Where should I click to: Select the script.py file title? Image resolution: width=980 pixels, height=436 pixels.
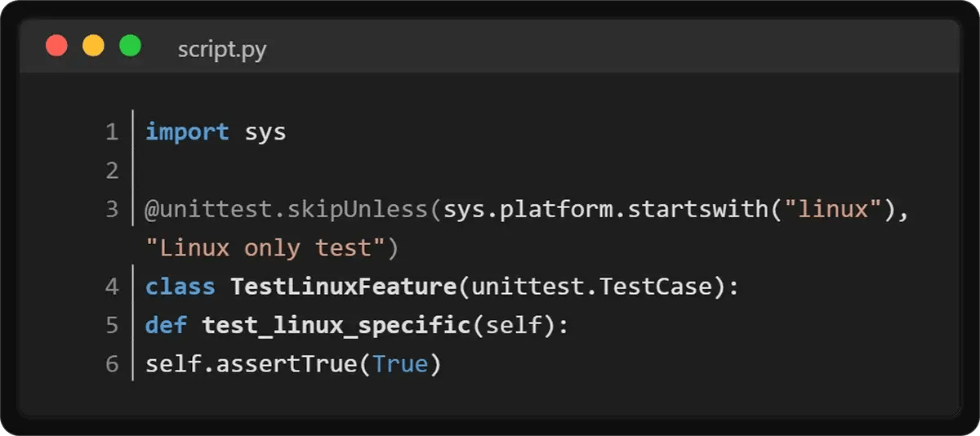point(222,50)
